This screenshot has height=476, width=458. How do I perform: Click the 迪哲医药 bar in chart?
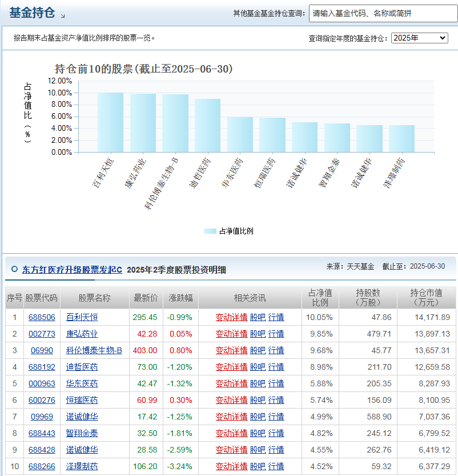207,125
